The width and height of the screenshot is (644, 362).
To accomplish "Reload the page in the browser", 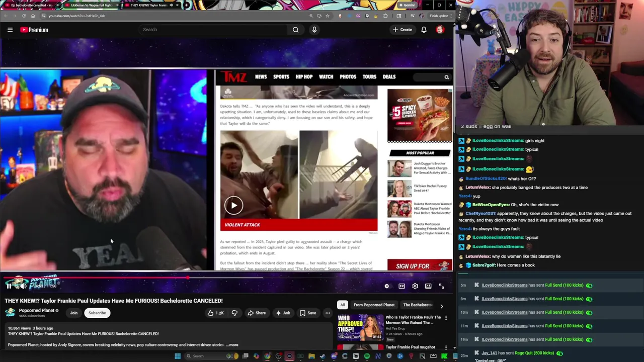I will pos(24,16).
